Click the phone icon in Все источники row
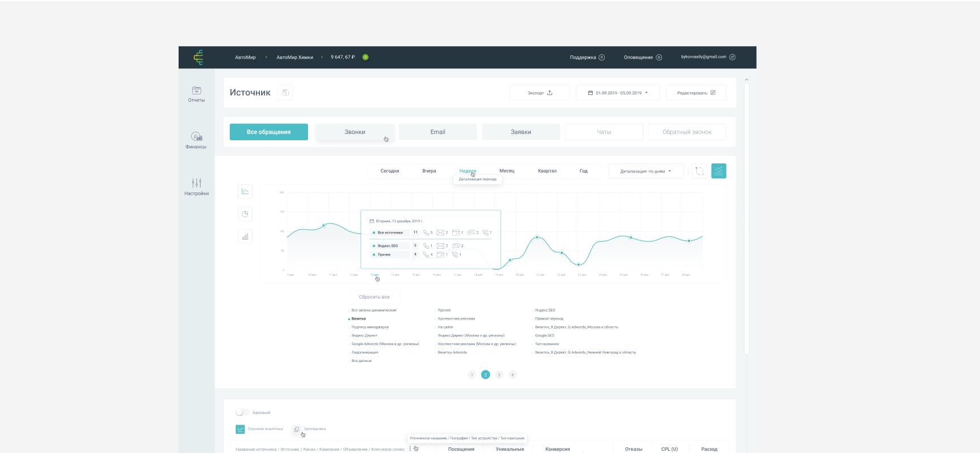The width and height of the screenshot is (980, 453). [x=426, y=232]
